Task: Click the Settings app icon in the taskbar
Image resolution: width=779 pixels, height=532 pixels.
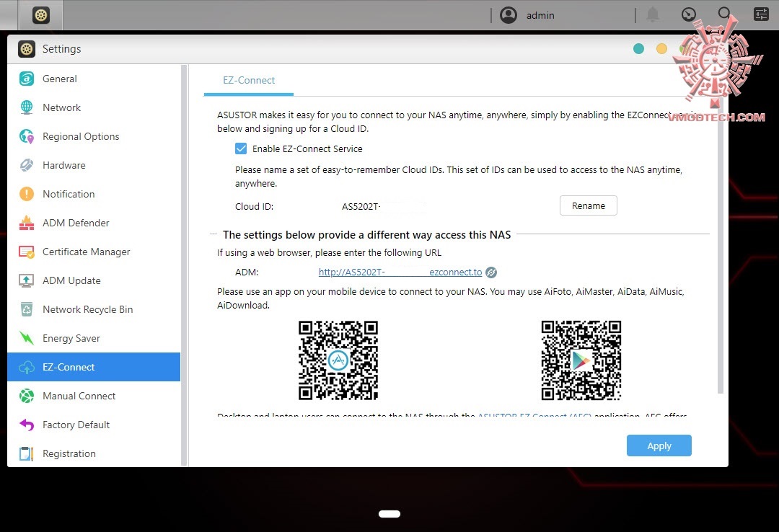Action: (x=40, y=15)
